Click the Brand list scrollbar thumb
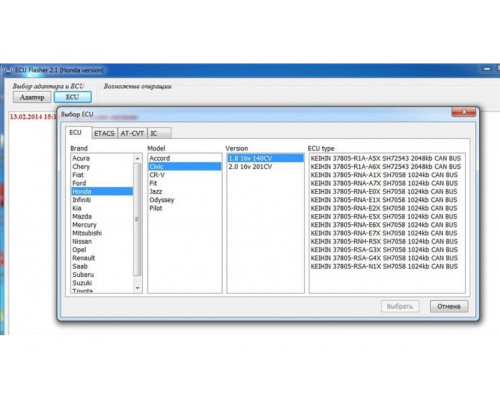This screenshot has height=400, width=500. 137,219
